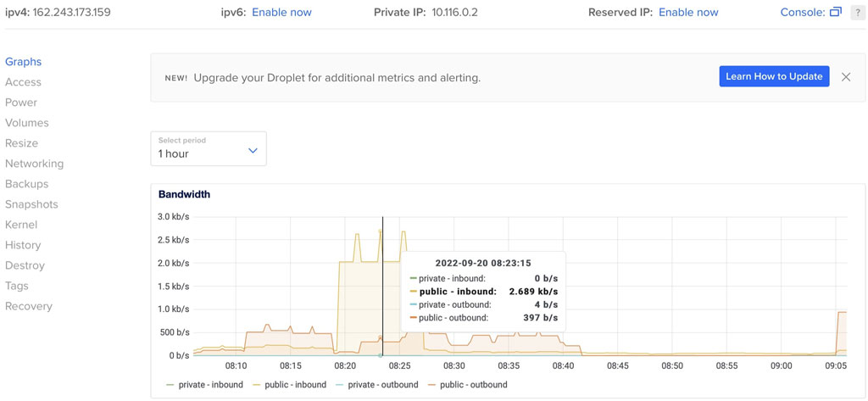Viewport: 868px width, 401px height.
Task: Click the 09:05 time axis label
Action: [836, 366]
